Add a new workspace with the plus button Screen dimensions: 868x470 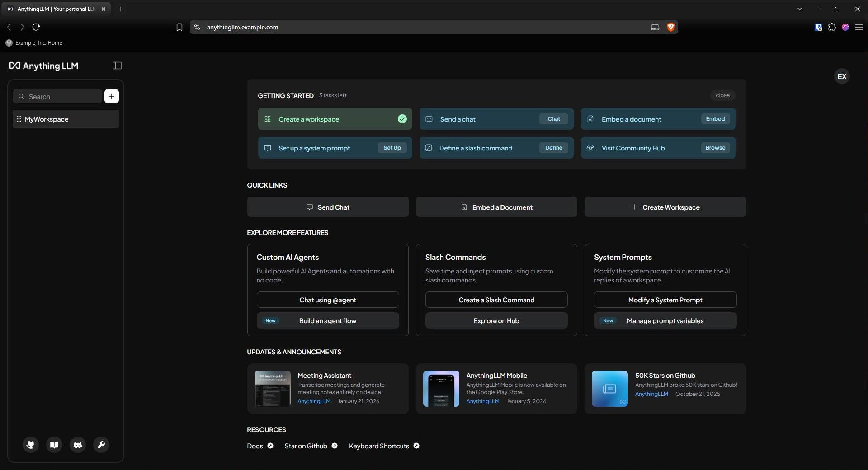coord(112,96)
